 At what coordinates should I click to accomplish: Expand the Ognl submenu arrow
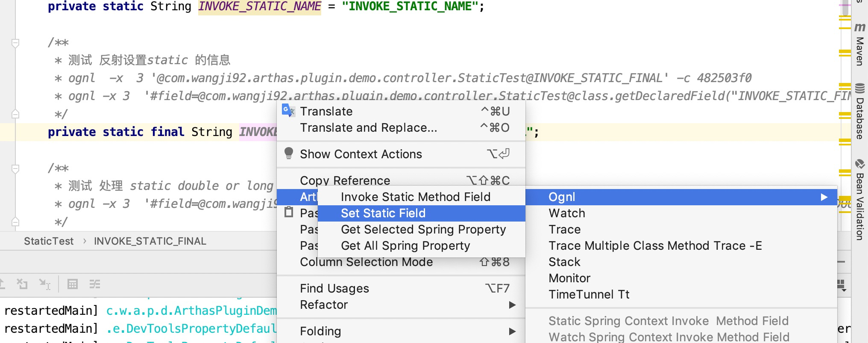pos(824,197)
